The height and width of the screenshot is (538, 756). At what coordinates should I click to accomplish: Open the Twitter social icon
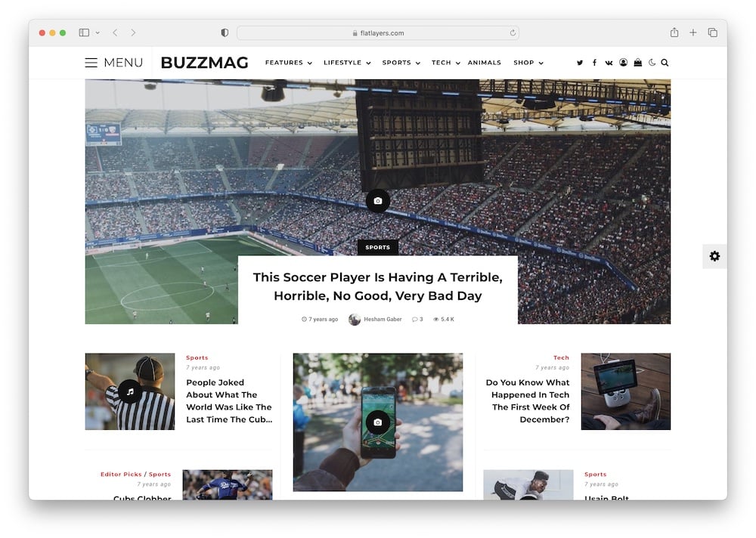580,63
